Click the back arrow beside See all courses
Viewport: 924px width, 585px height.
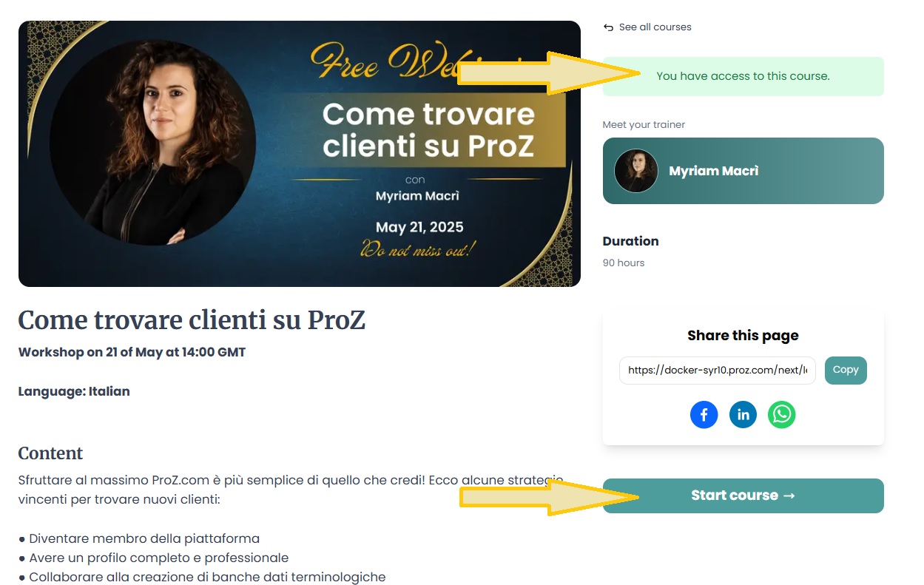[x=608, y=27]
